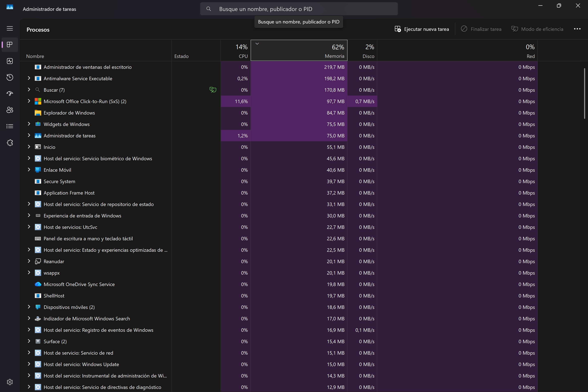Sort by the CPU column header

tap(236, 50)
